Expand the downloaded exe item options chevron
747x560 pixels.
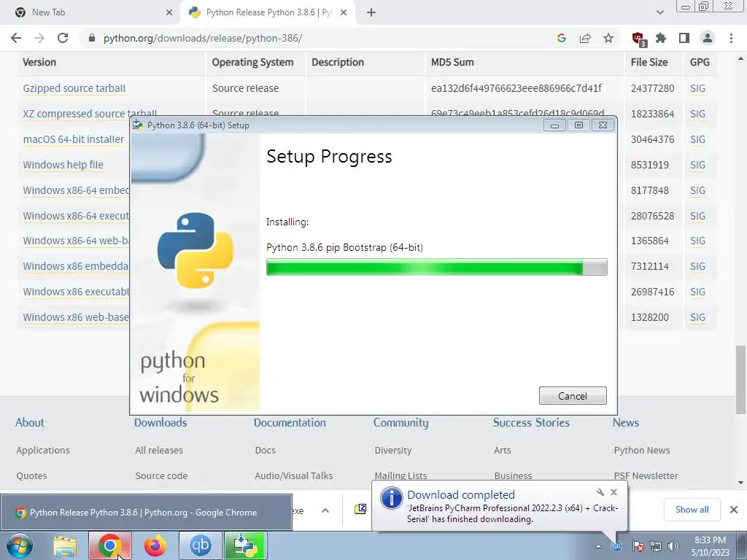(x=325, y=510)
